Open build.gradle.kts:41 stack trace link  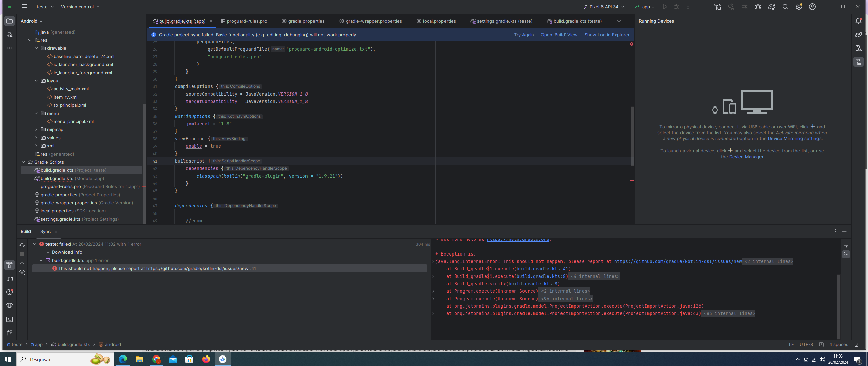pos(542,269)
